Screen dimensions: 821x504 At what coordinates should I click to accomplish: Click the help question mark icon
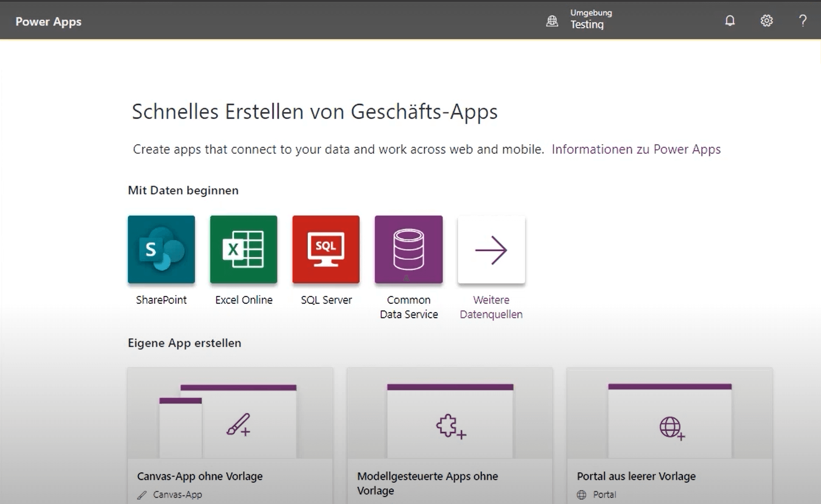tap(802, 20)
